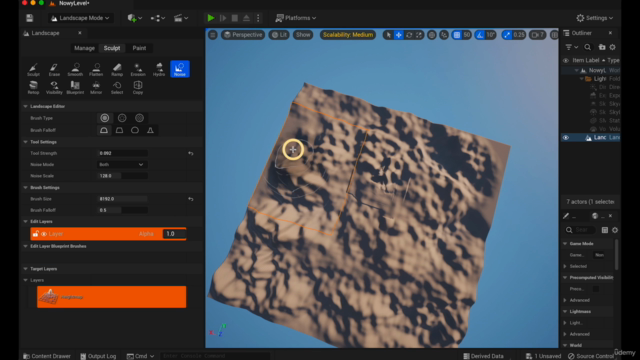Collapse the Edit Layers section
This screenshot has width=640, height=360.
[25, 222]
